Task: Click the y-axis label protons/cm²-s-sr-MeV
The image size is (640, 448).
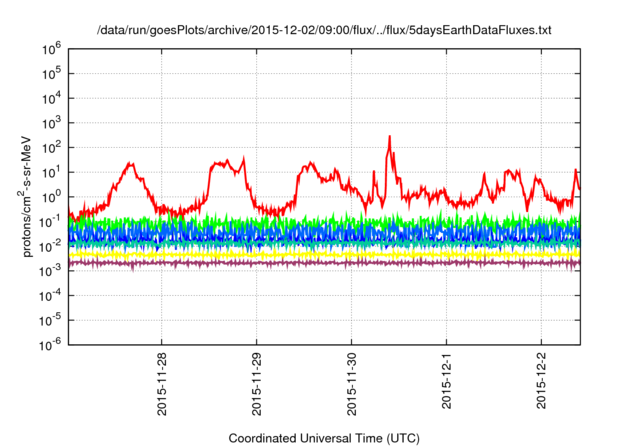Action: click(x=25, y=195)
